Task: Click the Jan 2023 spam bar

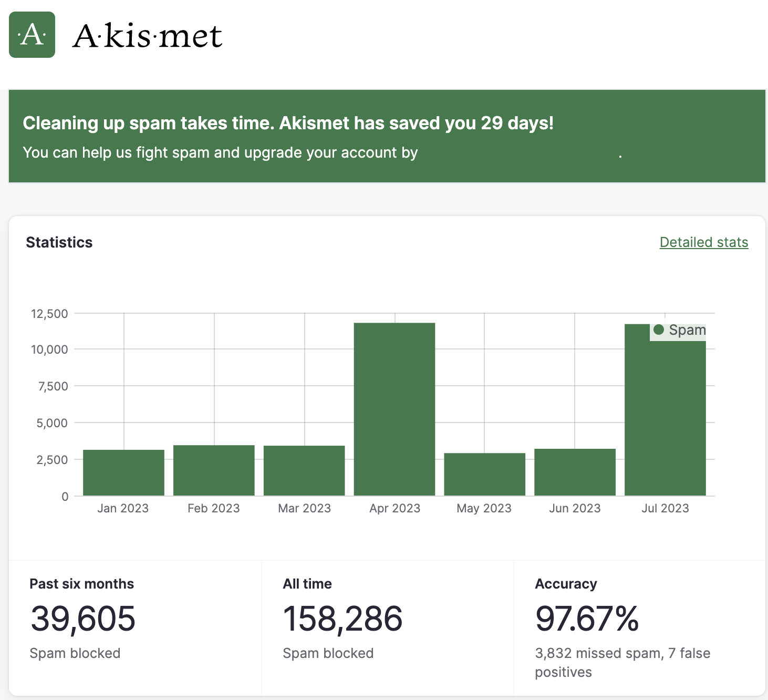Action: 123,472
